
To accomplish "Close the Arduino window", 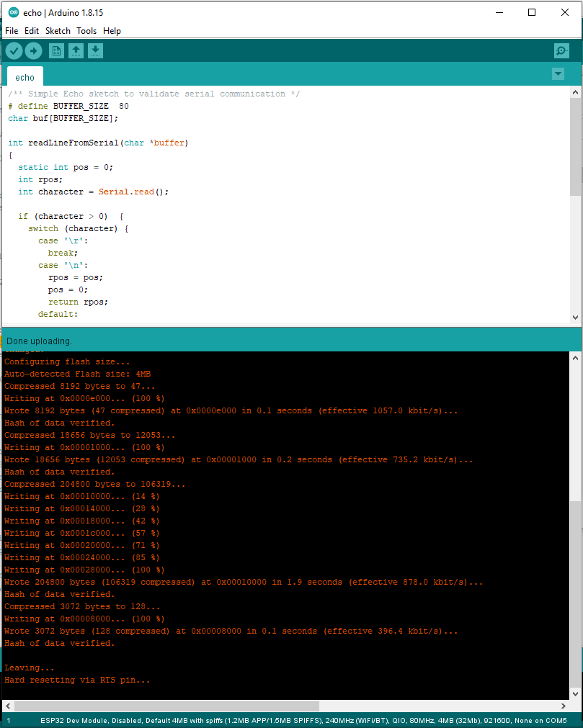I will 565,12.
